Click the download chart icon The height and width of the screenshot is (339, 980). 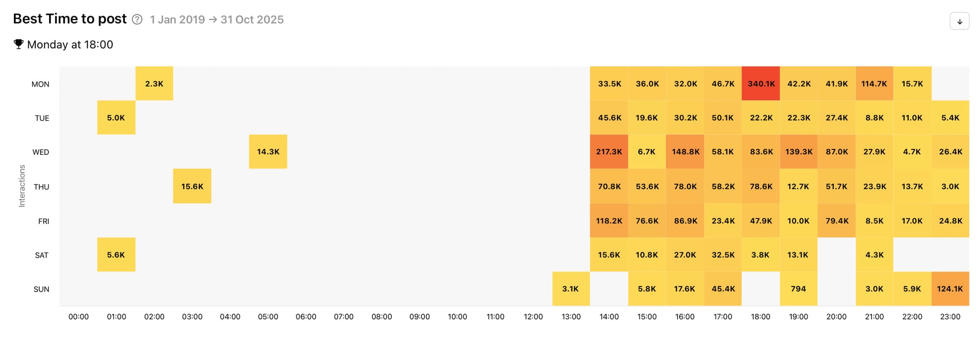pyautogui.click(x=959, y=21)
